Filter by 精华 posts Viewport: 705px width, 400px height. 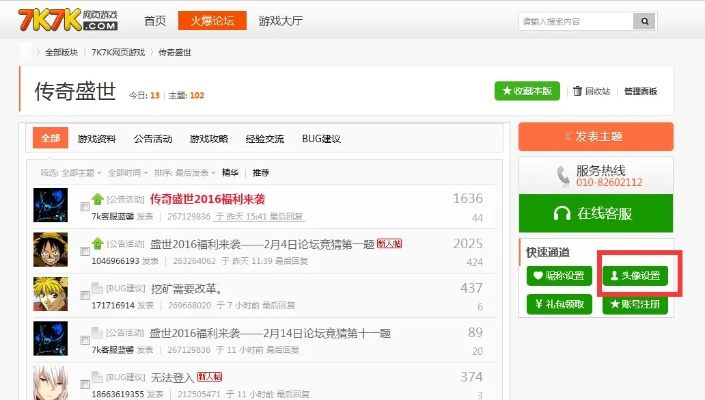tap(230, 173)
